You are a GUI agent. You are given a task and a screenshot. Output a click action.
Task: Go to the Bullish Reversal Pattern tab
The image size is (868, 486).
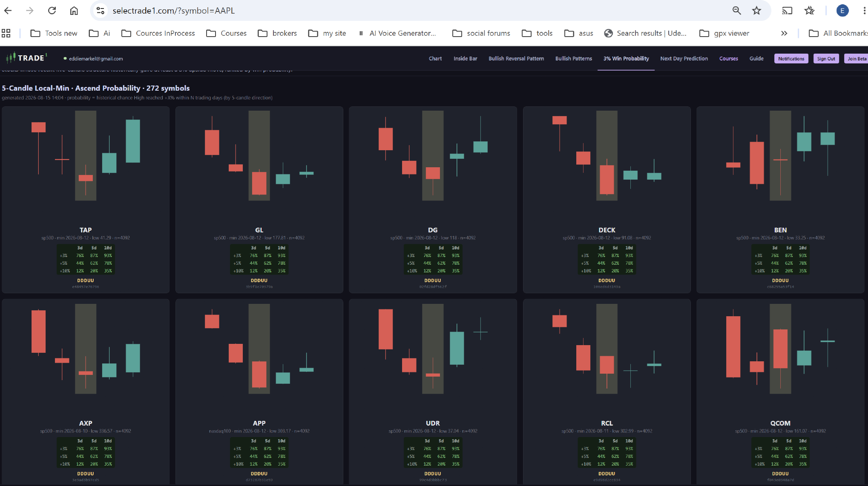pos(516,59)
